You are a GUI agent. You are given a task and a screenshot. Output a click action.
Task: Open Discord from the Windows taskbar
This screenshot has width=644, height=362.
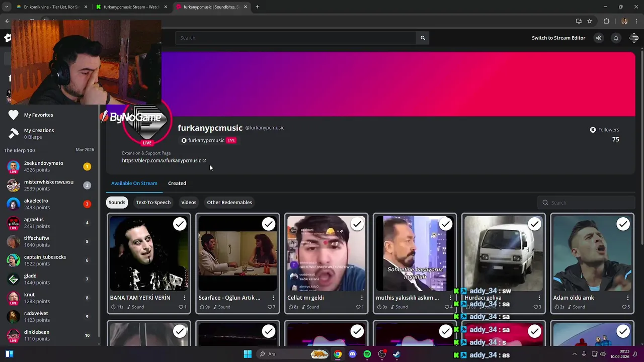[x=352, y=354]
